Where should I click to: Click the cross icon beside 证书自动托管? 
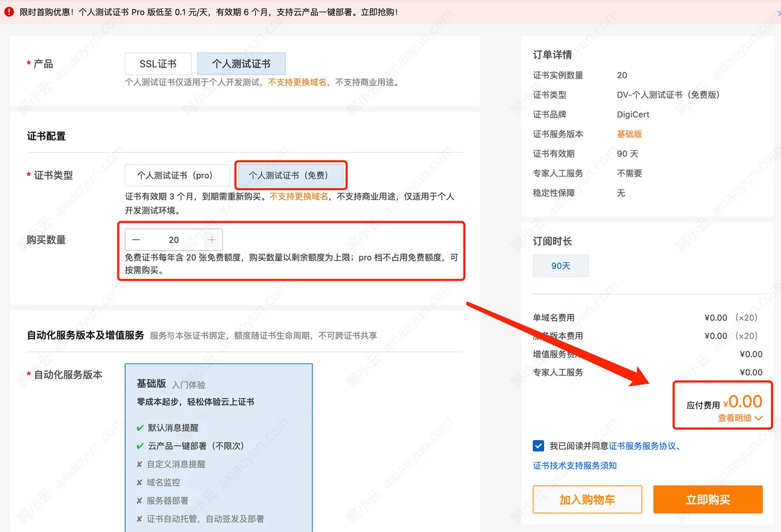pos(139,519)
